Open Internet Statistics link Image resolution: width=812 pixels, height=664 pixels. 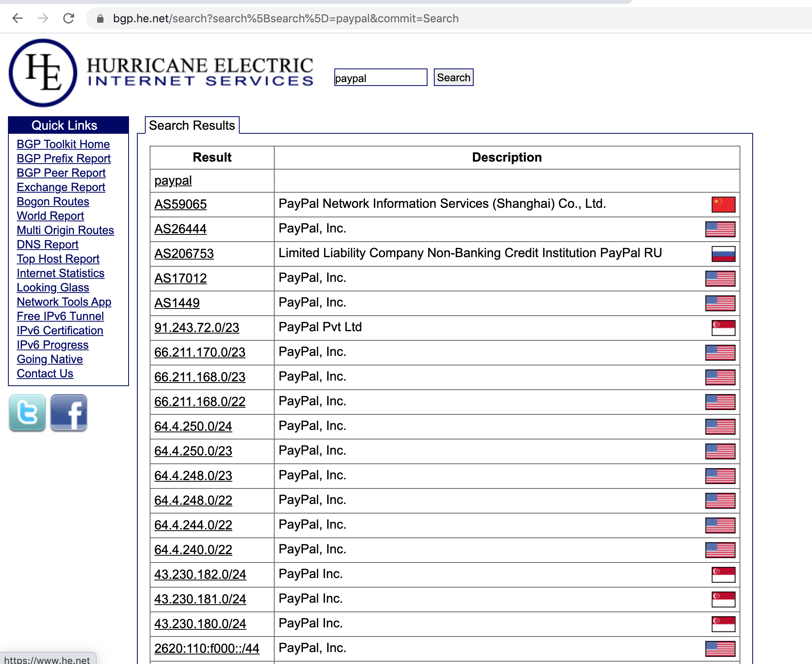coord(61,273)
